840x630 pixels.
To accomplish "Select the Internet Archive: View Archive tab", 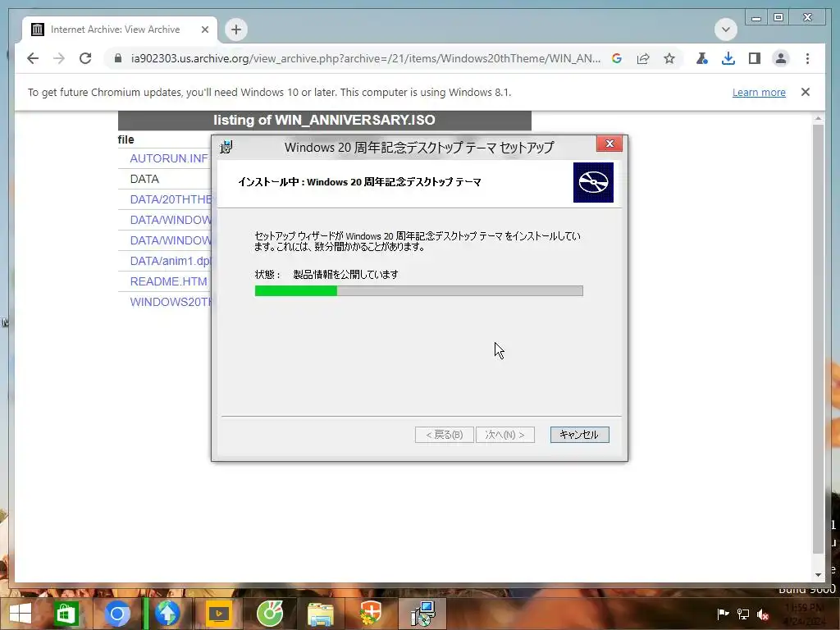I will 120,30.
